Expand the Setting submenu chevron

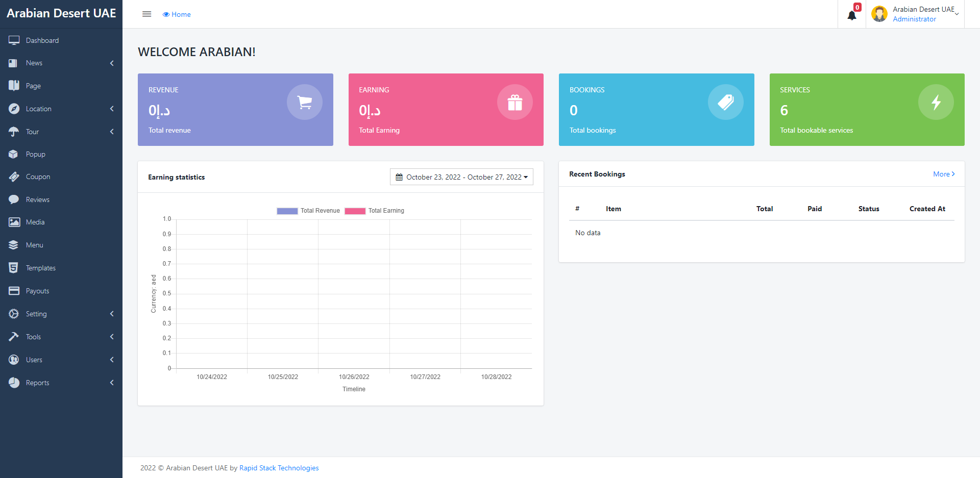click(x=112, y=314)
